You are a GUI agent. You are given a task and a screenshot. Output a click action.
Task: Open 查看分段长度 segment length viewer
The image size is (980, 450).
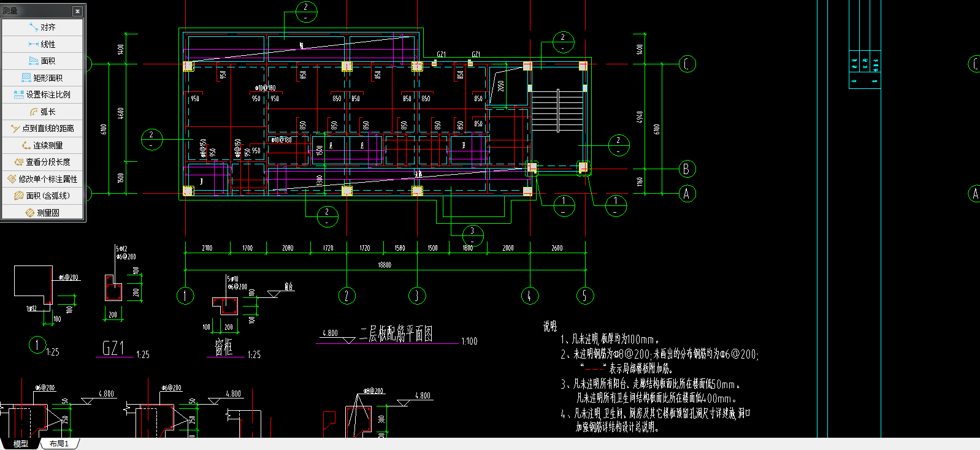click(x=42, y=162)
